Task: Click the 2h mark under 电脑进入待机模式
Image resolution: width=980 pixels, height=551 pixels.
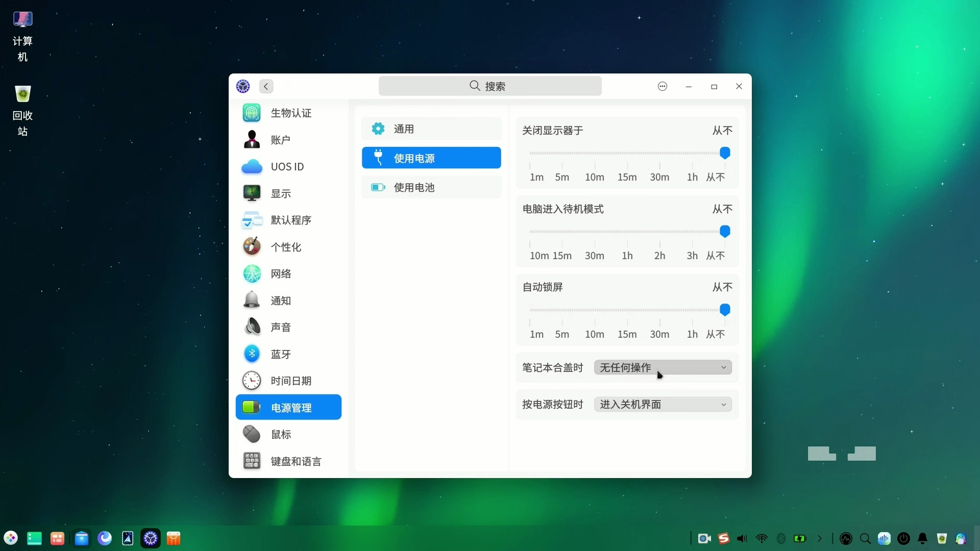Action: click(x=659, y=256)
